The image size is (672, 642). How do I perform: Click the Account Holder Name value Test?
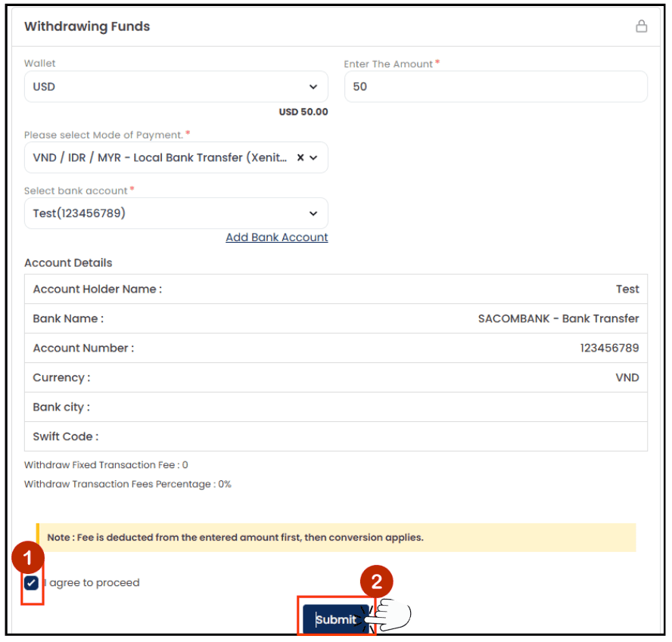(627, 289)
